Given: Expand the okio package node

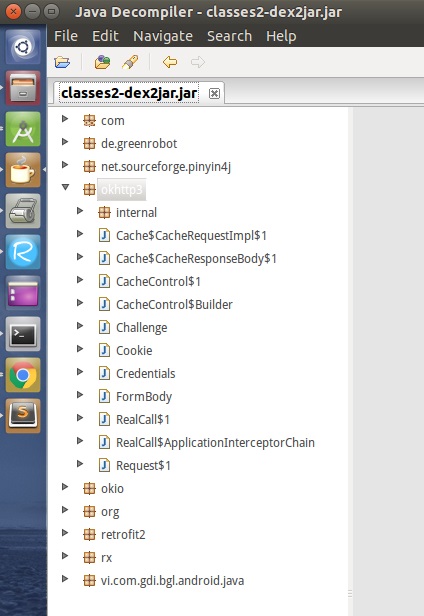Looking at the screenshot, I should (x=65, y=487).
